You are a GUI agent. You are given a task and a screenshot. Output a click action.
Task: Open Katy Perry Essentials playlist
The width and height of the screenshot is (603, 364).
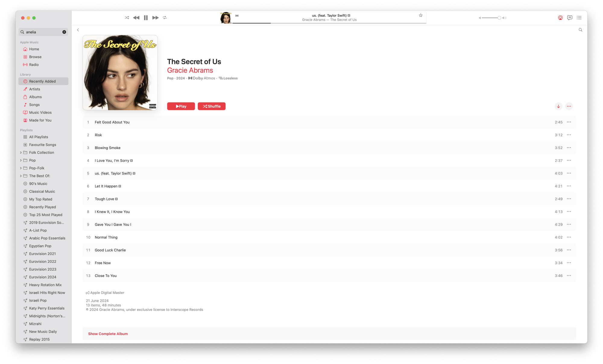[43, 309]
